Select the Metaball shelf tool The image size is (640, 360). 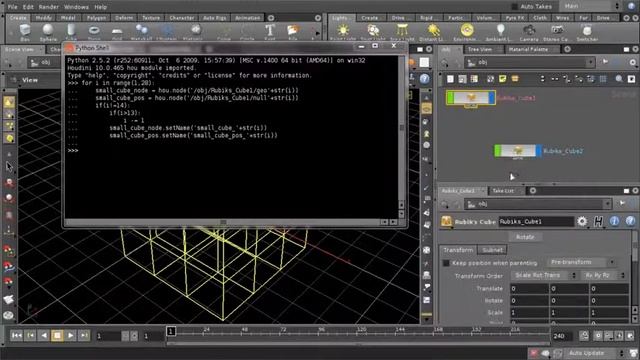pos(141,32)
